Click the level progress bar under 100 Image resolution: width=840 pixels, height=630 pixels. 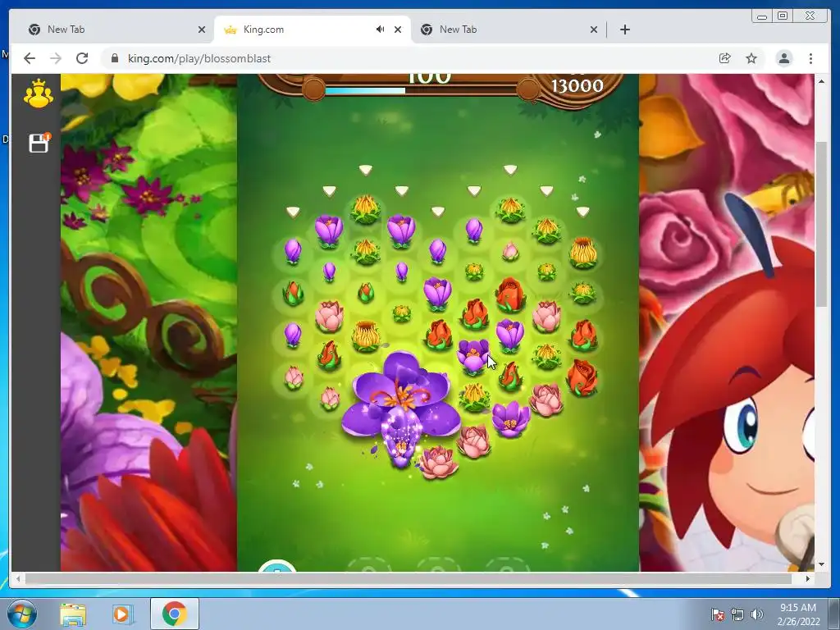[421, 90]
